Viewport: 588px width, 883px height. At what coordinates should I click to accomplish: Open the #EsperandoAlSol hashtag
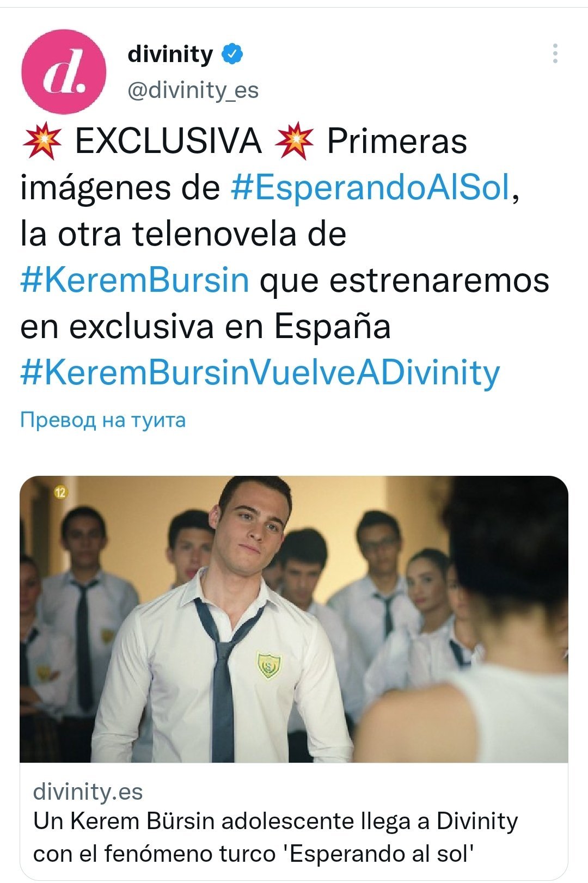click(371, 188)
